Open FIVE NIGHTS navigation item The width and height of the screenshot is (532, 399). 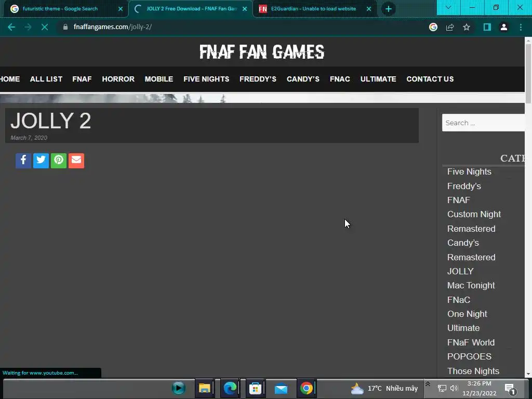206,79
